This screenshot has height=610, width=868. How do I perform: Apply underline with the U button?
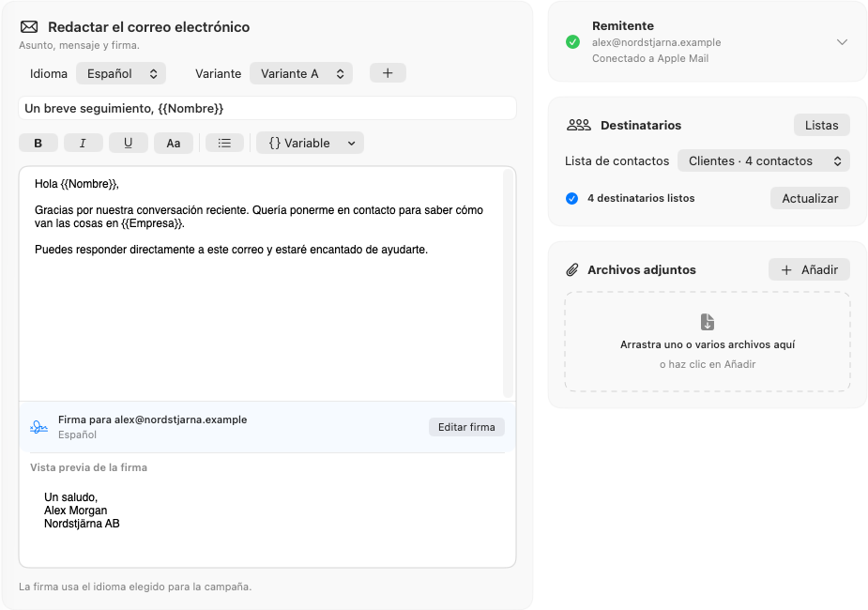(128, 143)
